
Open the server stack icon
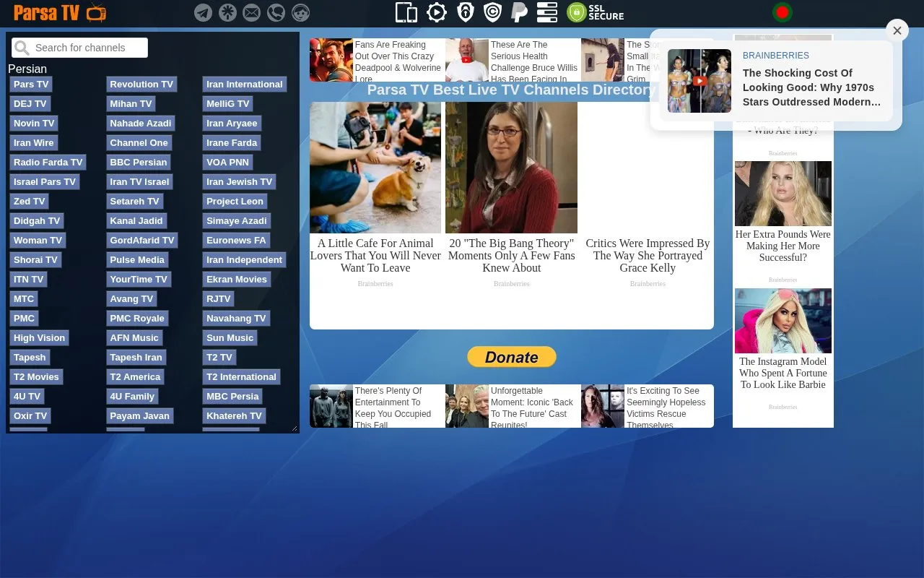[x=547, y=12]
